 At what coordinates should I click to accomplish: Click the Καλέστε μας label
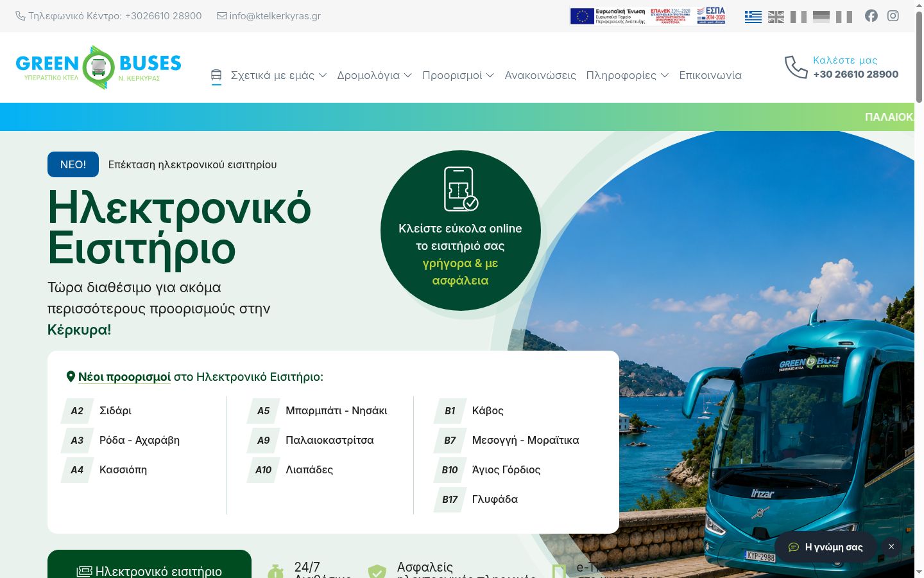pyautogui.click(x=845, y=60)
